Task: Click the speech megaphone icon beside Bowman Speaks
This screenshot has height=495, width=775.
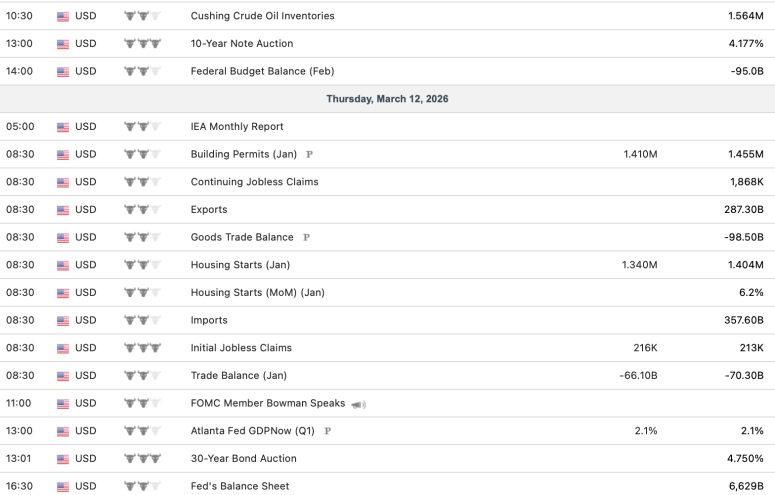Action: pyautogui.click(x=358, y=404)
